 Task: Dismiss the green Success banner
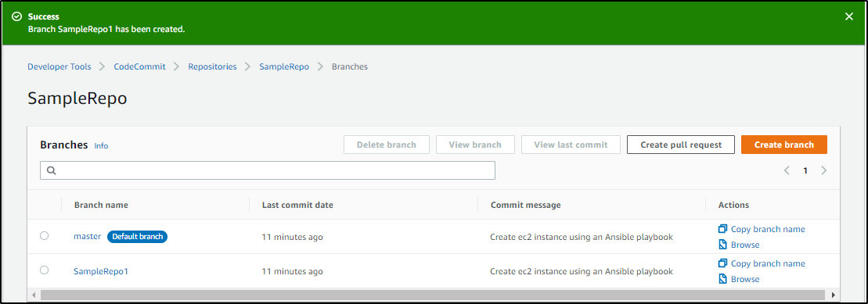pos(849,16)
